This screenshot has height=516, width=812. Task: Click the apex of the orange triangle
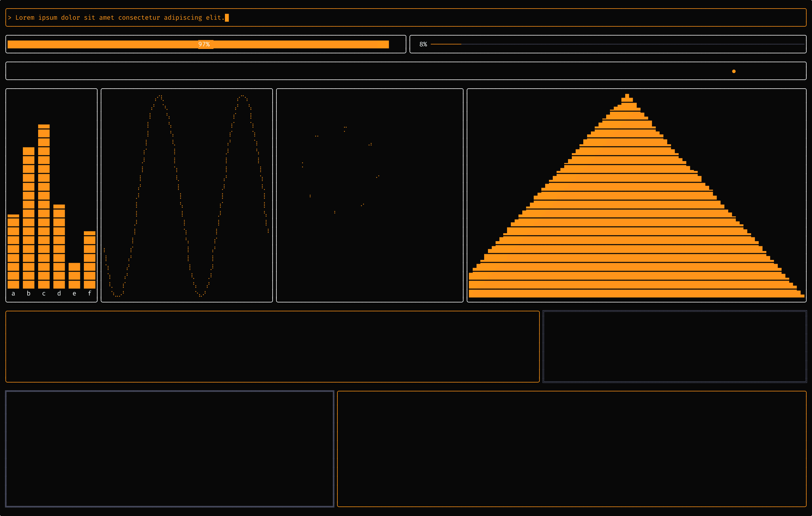pyautogui.click(x=627, y=96)
